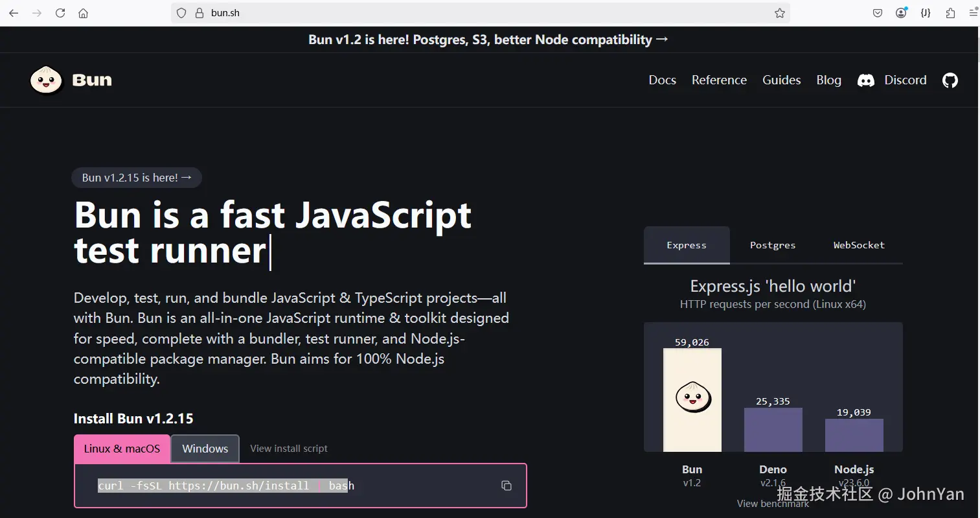Open the Reference page
The width and height of the screenshot is (980, 518).
click(719, 80)
